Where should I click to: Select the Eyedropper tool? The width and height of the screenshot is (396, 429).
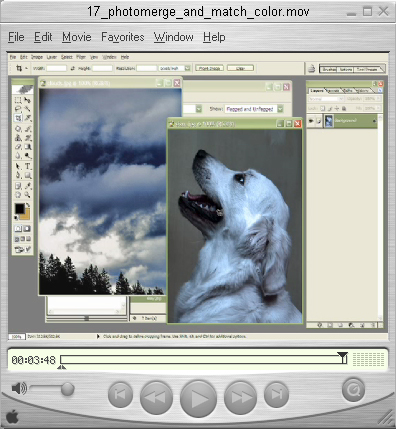28,186
